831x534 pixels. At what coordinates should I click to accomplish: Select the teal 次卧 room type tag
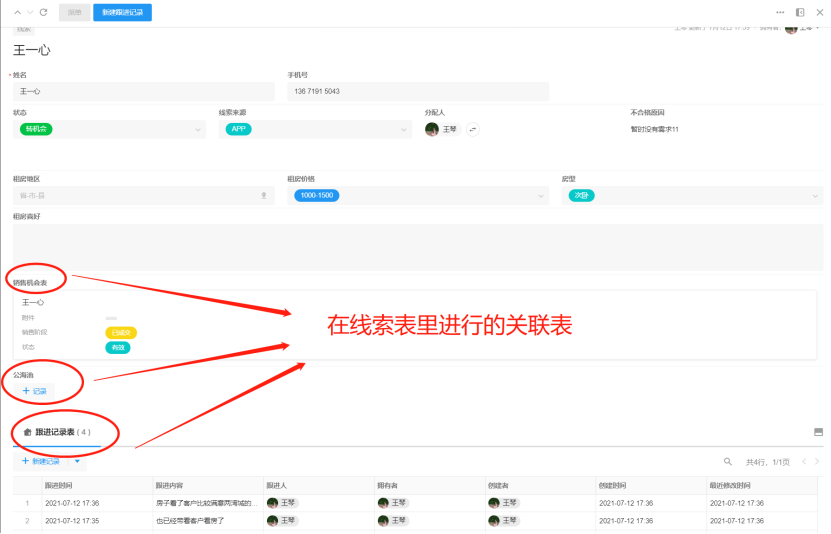tap(581, 195)
